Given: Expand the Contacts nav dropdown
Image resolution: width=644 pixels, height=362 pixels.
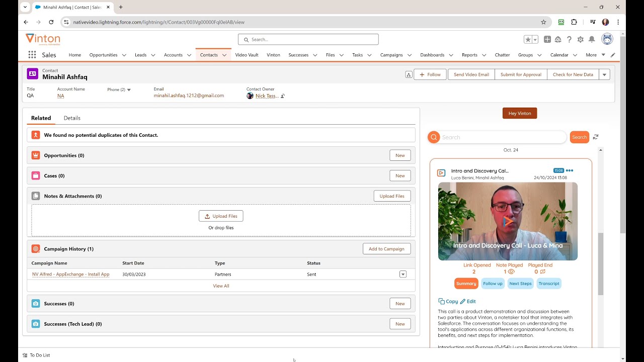Looking at the screenshot, I should click(224, 55).
